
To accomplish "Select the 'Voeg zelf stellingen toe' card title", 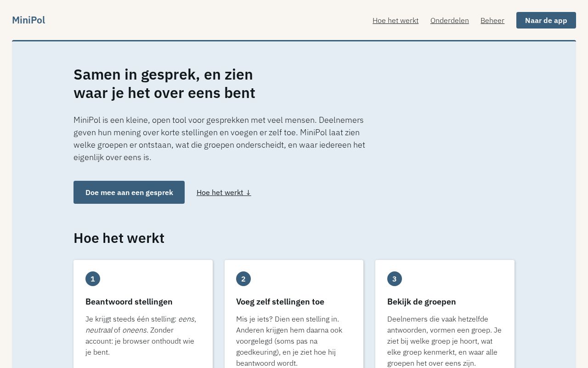I will pyautogui.click(x=280, y=302).
